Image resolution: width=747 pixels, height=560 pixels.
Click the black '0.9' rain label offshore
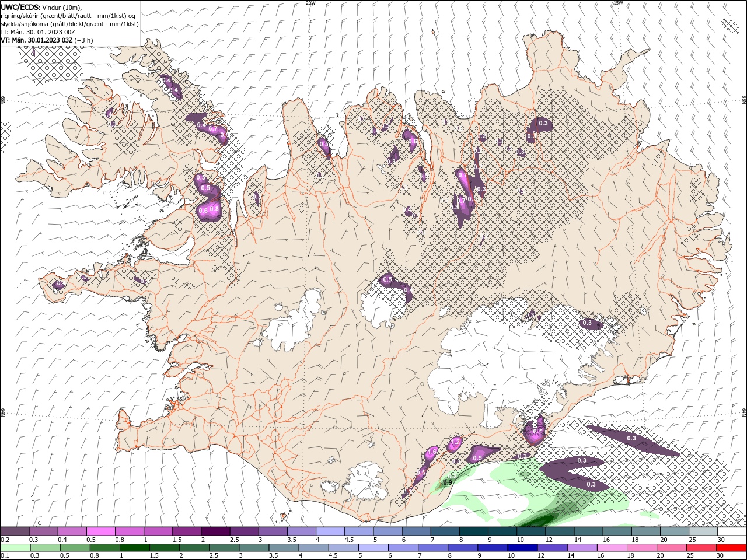point(448,482)
